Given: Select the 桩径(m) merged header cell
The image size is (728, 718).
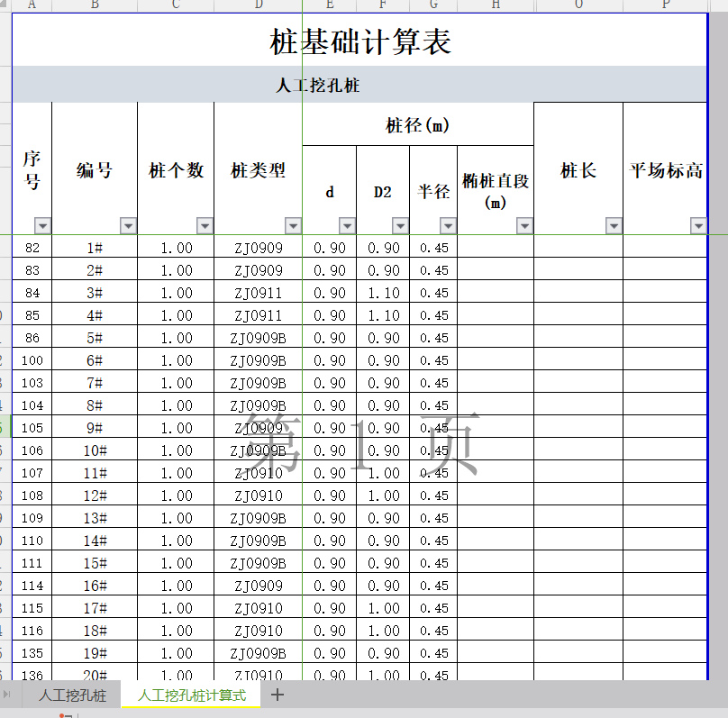Looking at the screenshot, I should [x=417, y=124].
